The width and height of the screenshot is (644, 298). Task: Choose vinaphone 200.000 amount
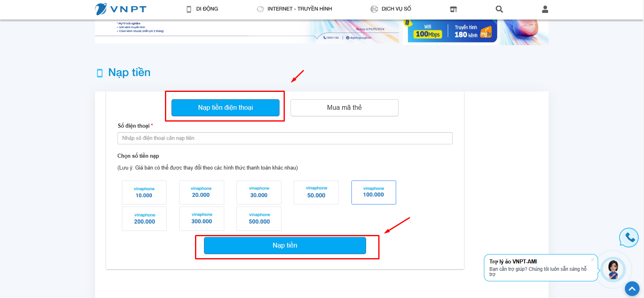144,219
